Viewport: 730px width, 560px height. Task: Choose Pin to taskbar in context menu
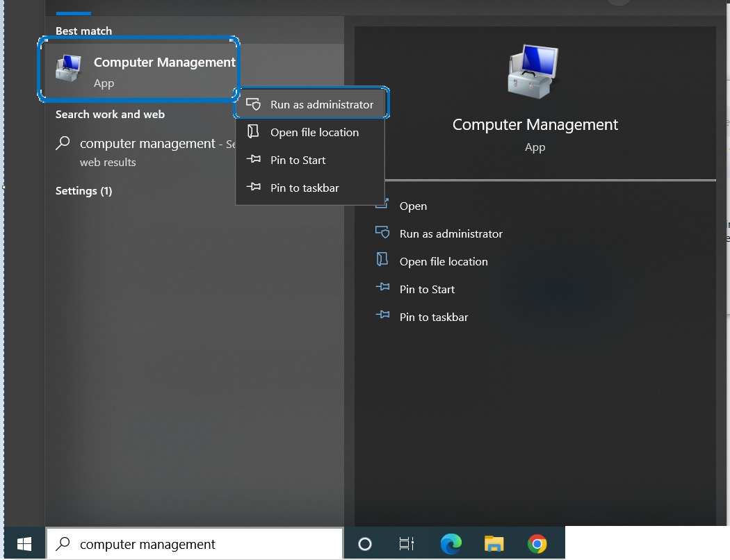pyautogui.click(x=305, y=188)
